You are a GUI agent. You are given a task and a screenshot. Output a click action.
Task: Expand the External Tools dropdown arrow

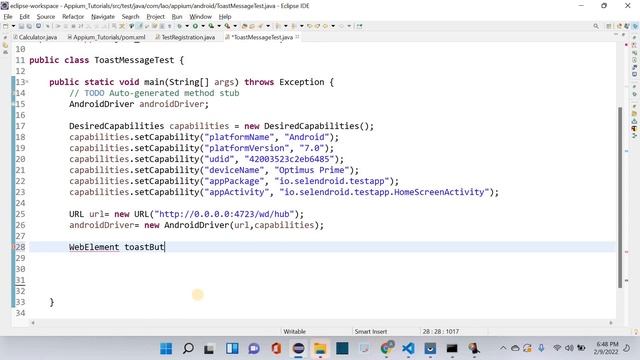point(235,26)
